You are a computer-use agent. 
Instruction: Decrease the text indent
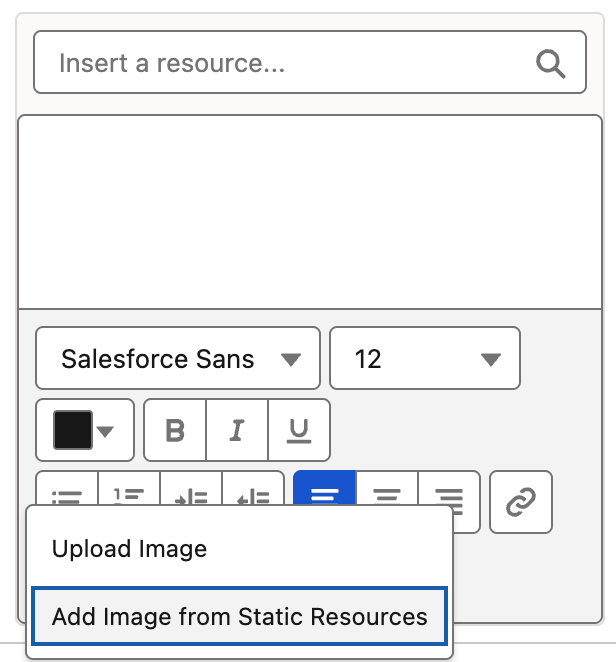(x=253, y=489)
